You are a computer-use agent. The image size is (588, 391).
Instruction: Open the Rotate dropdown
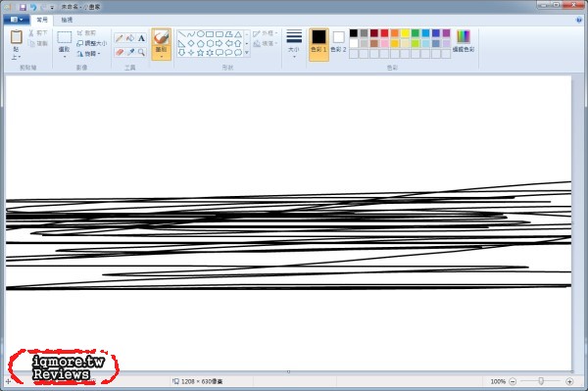(88, 54)
